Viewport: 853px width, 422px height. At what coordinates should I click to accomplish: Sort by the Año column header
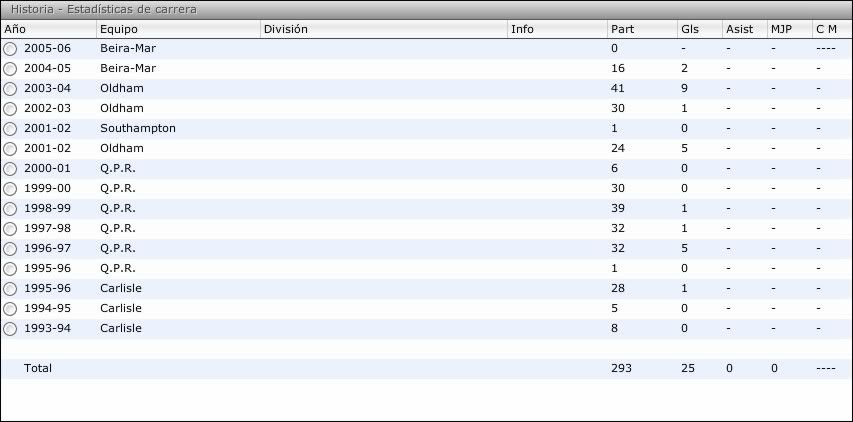coord(49,29)
